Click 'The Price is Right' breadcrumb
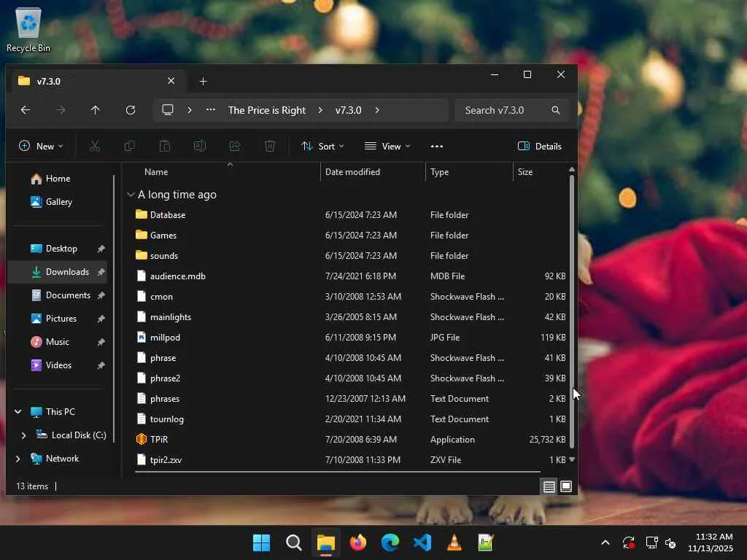Viewport: 747px width, 560px height. coord(267,110)
